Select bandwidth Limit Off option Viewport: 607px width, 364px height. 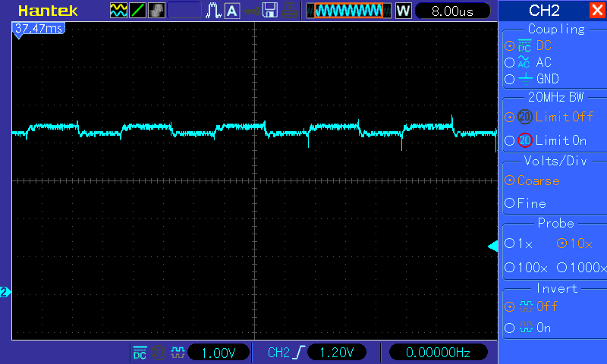coord(549,117)
